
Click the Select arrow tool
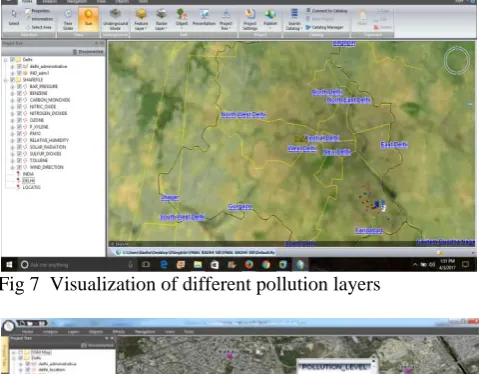[x=14, y=18]
